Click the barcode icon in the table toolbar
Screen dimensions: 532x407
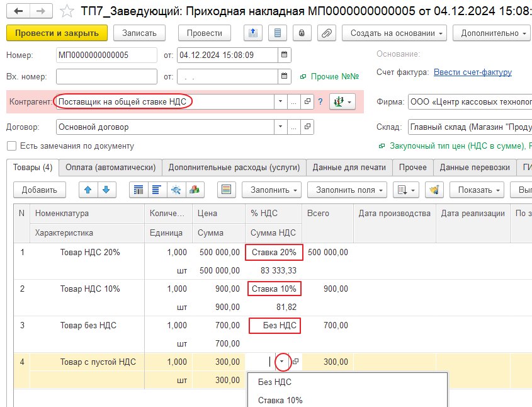click(139, 190)
